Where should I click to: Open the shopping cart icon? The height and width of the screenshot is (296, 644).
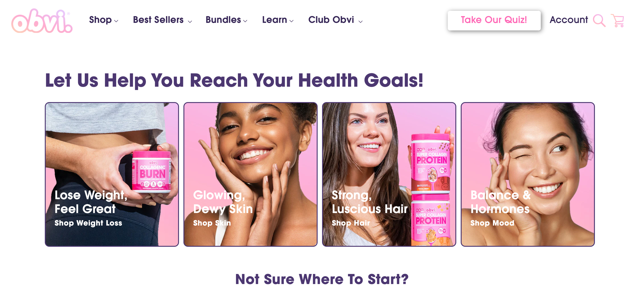[618, 20]
